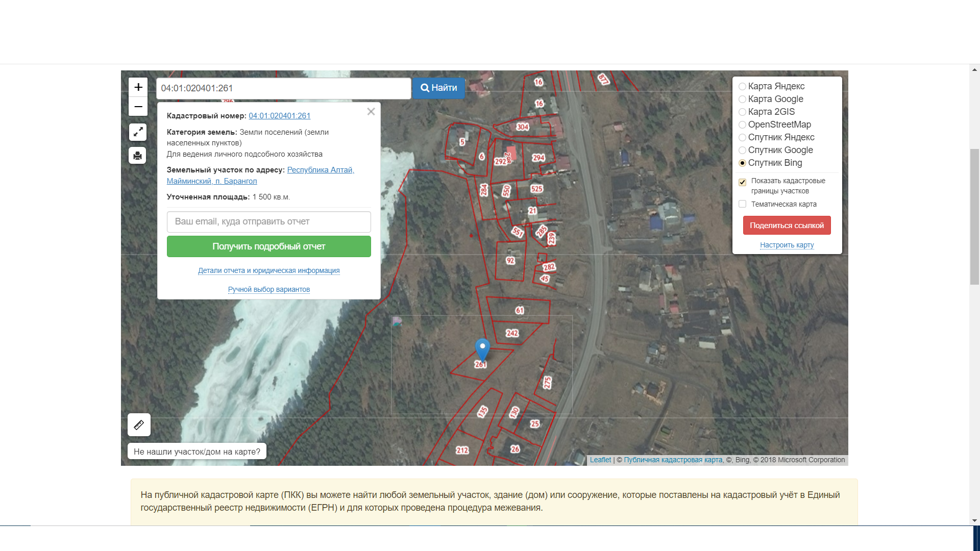Click Получить подробный отчет green button

268,246
